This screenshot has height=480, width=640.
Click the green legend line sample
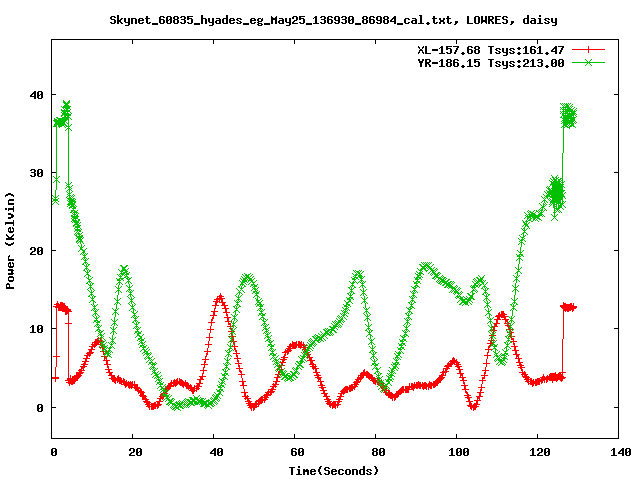(x=588, y=63)
